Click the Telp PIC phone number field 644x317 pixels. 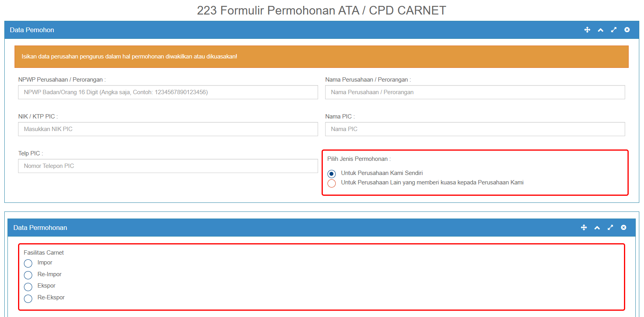168,166
